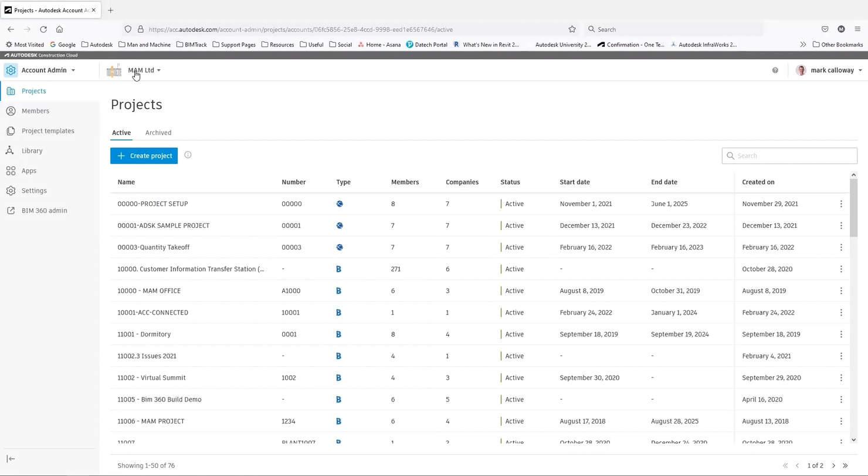
Task: Open the row menu for 00000-PROJECT SETUP
Action: (x=841, y=204)
